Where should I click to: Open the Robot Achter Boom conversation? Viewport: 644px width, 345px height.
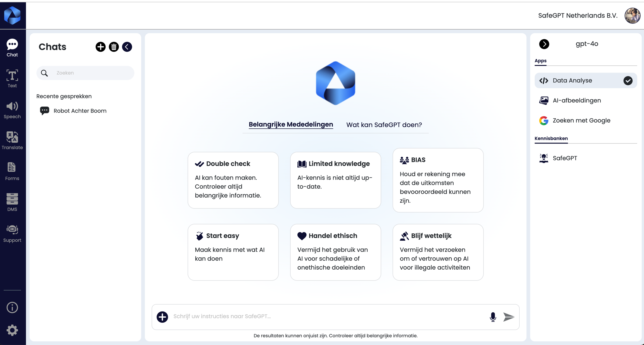pyautogui.click(x=80, y=111)
